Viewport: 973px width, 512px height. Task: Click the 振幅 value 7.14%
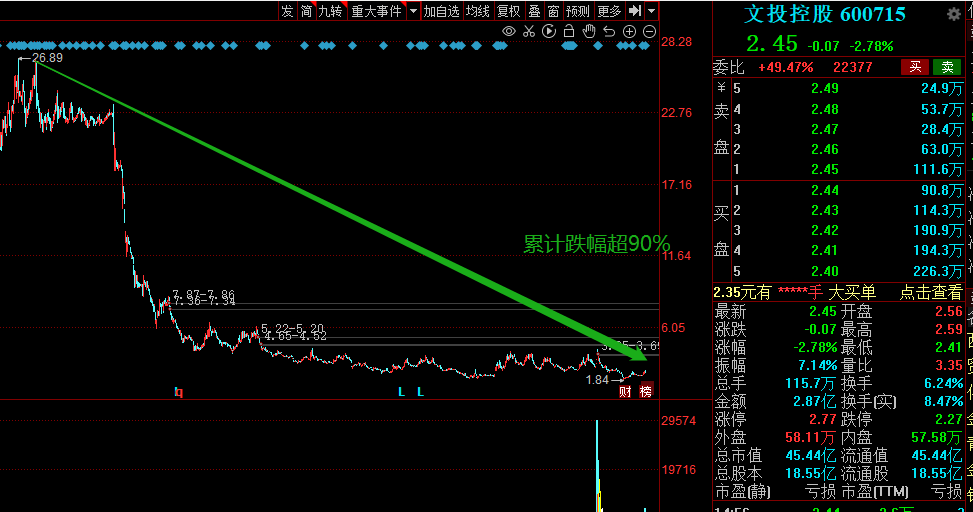tap(815, 365)
